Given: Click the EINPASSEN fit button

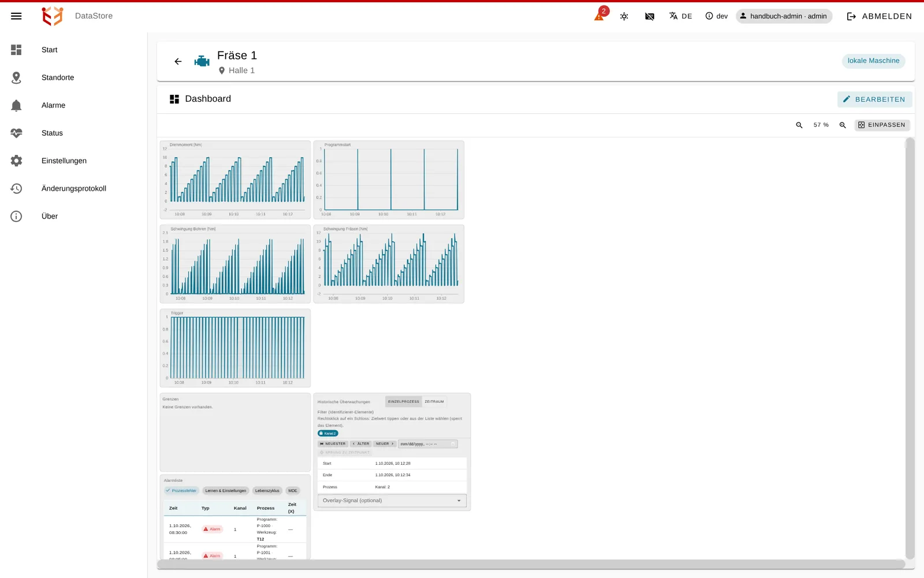Looking at the screenshot, I should [x=882, y=125].
